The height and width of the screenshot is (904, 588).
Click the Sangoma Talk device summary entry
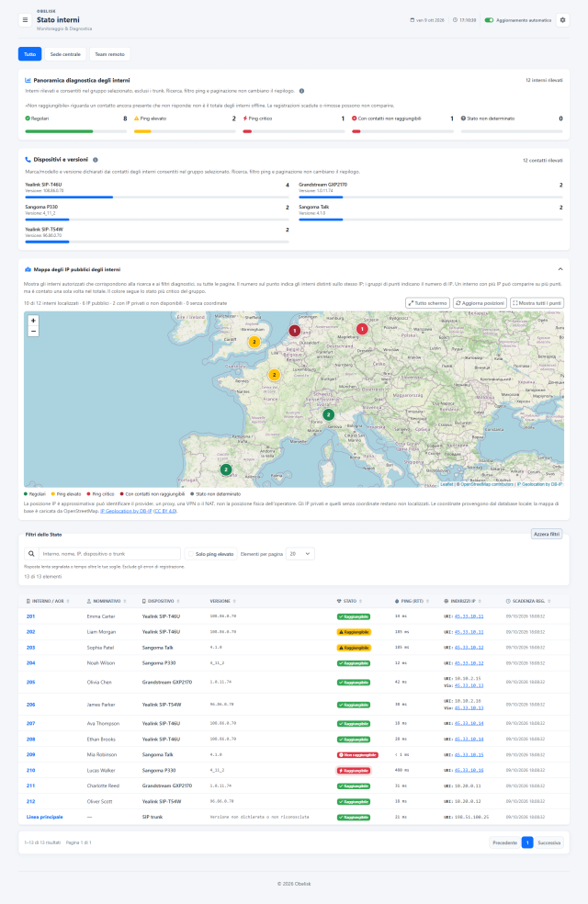pos(431,213)
